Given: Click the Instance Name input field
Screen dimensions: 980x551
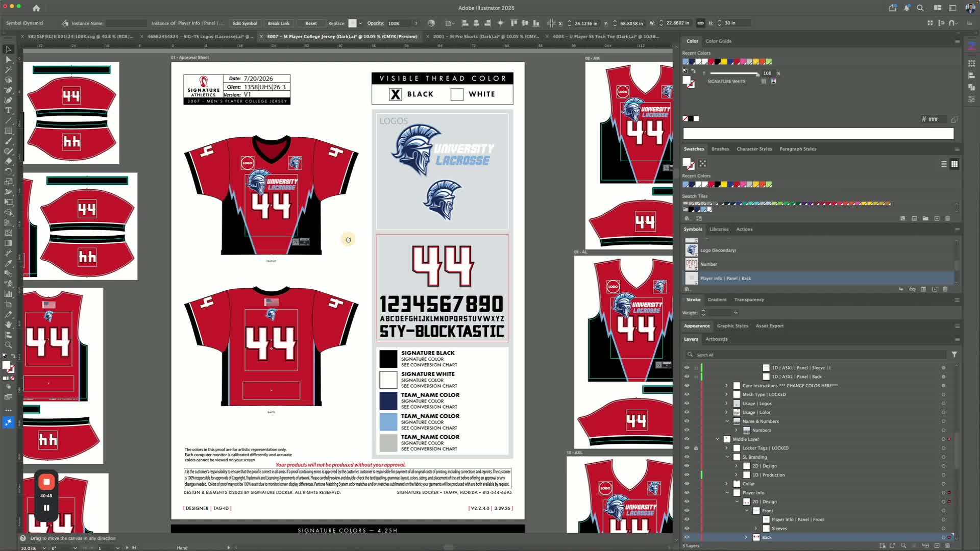Looking at the screenshot, I should pyautogui.click(x=126, y=23).
